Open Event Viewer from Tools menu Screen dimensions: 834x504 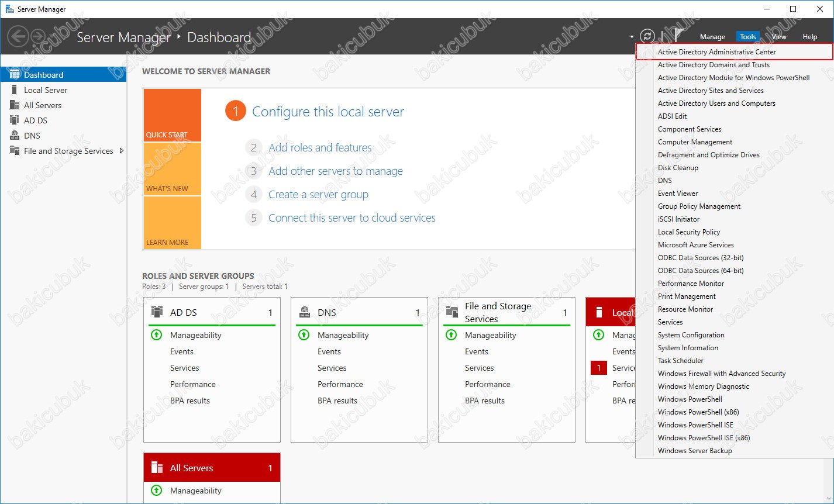tap(678, 194)
